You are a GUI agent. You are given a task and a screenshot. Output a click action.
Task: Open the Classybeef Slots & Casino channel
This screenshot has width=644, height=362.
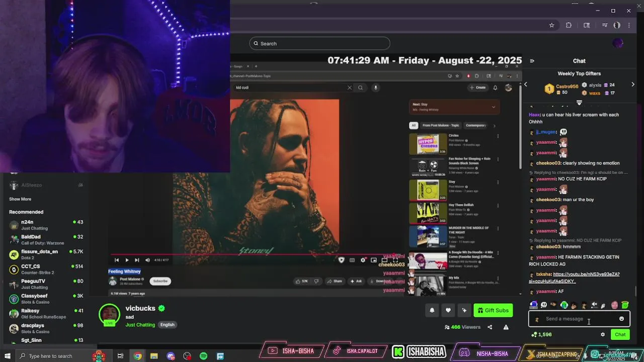(46, 299)
